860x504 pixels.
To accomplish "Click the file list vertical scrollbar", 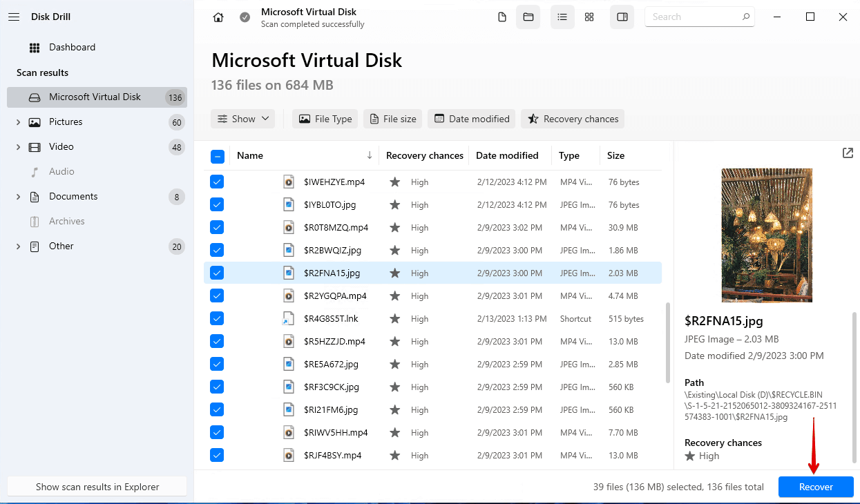I will pos(667,342).
